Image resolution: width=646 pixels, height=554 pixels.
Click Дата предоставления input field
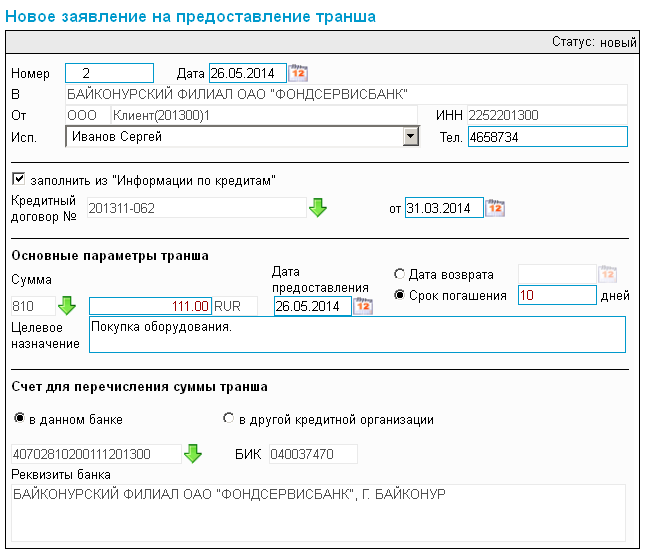pyautogui.click(x=313, y=306)
